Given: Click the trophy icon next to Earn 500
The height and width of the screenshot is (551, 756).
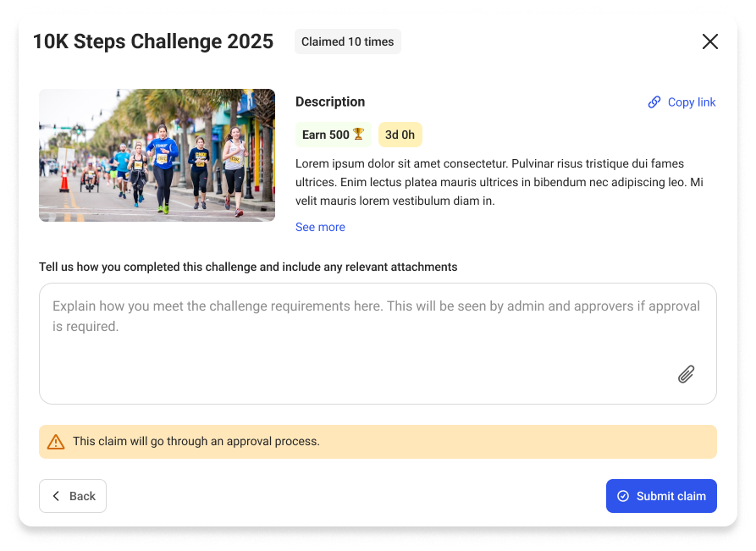Looking at the screenshot, I should point(358,134).
